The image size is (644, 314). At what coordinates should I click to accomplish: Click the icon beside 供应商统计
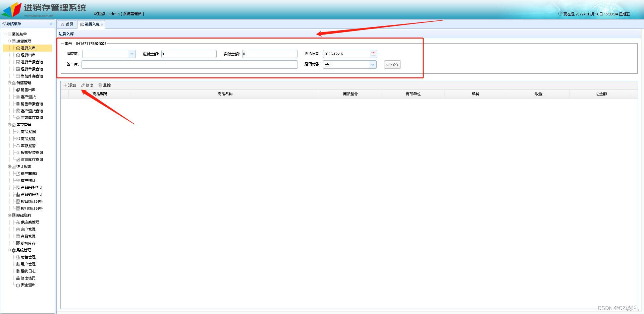point(18,174)
